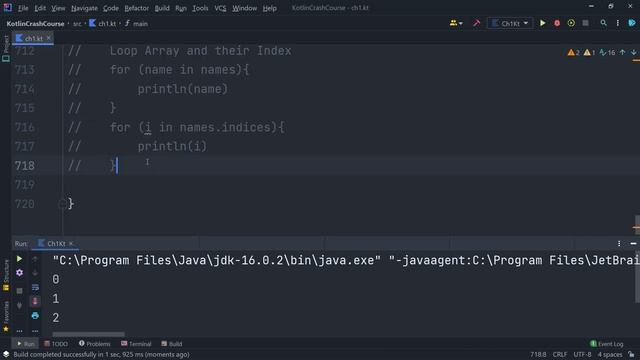640x360 pixels.
Task: Open Run panel options vertical dots
Action: 619,244
